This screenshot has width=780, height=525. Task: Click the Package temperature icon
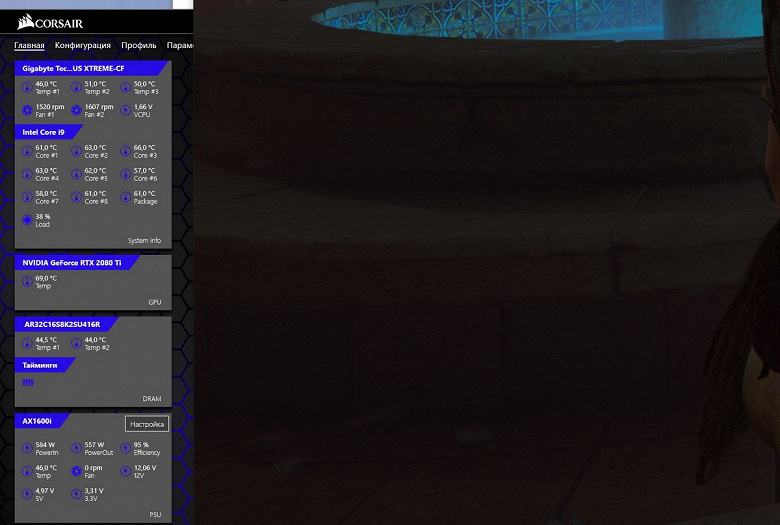click(x=125, y=197)
